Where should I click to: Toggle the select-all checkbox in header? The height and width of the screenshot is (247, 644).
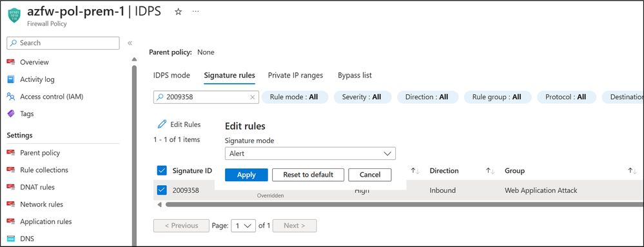pyautogui.click(x=162, y=170)
